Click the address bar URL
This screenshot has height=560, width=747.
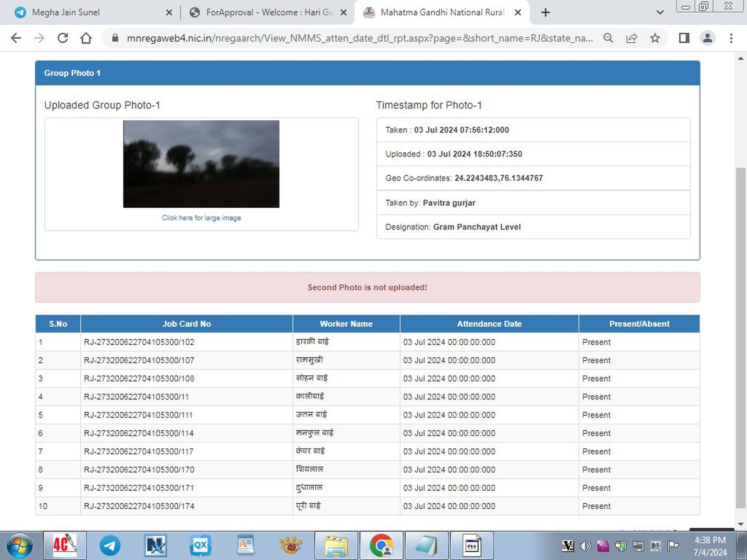(x=358, y=38)
